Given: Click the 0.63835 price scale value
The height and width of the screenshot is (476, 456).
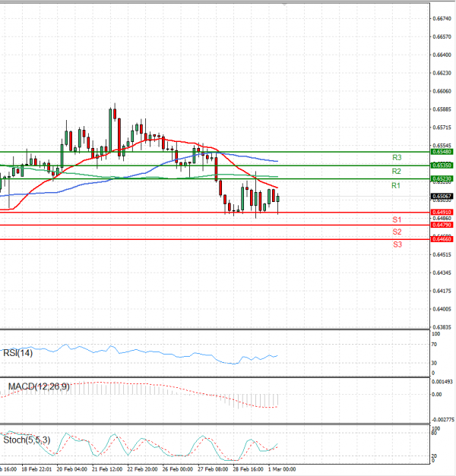Looking at the screenshot, I should (x=442, y=327).
